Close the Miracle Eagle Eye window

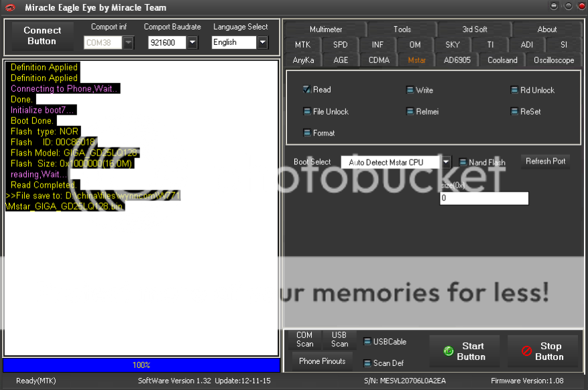(x=582, y=7)
